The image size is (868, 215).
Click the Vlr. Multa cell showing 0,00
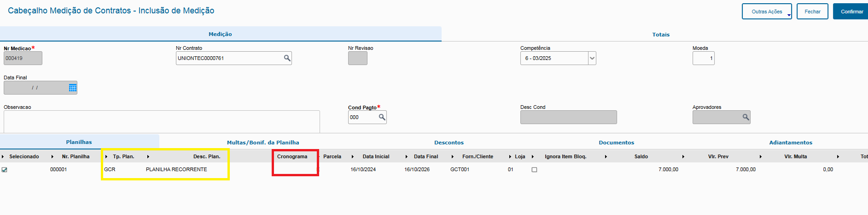pos(828,170)
